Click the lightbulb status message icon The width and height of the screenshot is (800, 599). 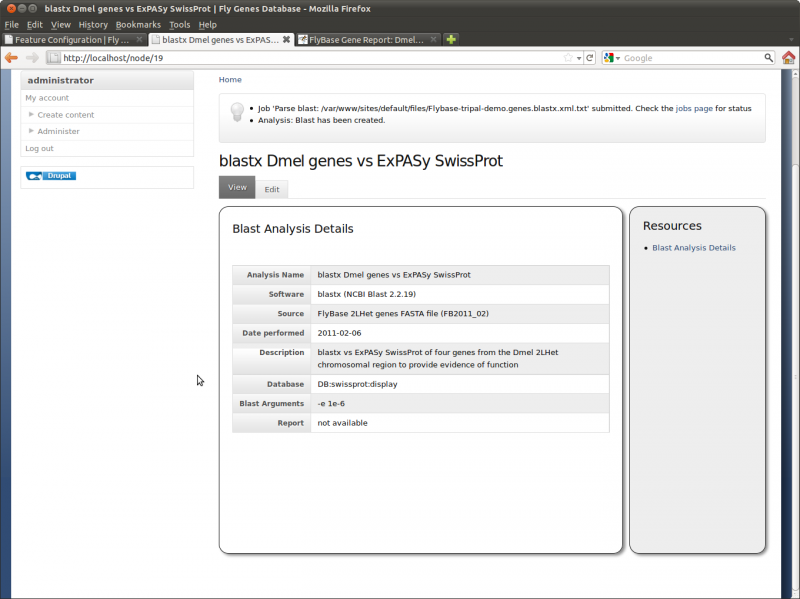pyautogui.click(x=237, y=112)
